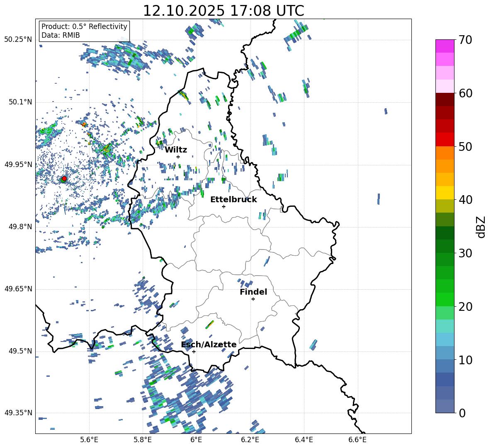491x448 pixels.
Task: Click the 49.95°N latitude tick label
Action: point(18,165)
